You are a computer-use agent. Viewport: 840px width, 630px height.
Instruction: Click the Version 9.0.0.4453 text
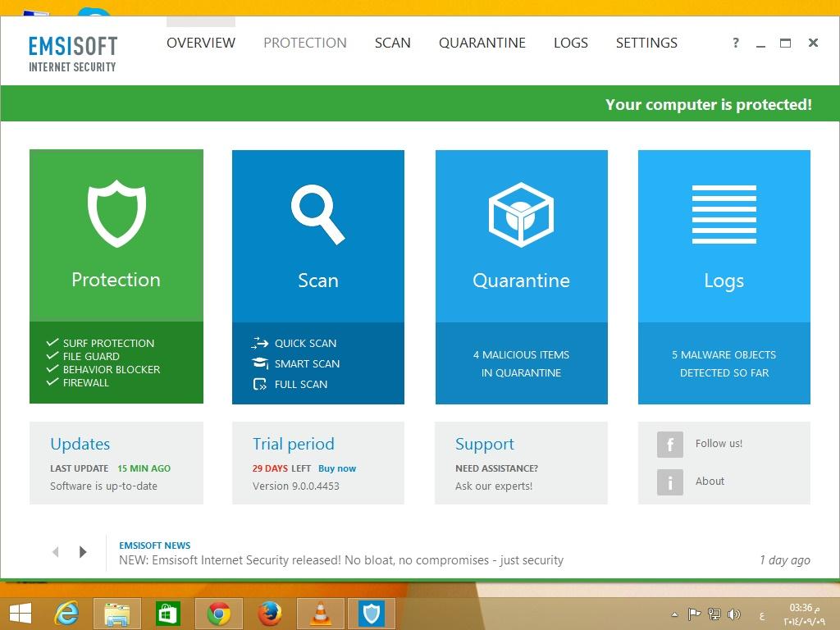pos(295,486)
